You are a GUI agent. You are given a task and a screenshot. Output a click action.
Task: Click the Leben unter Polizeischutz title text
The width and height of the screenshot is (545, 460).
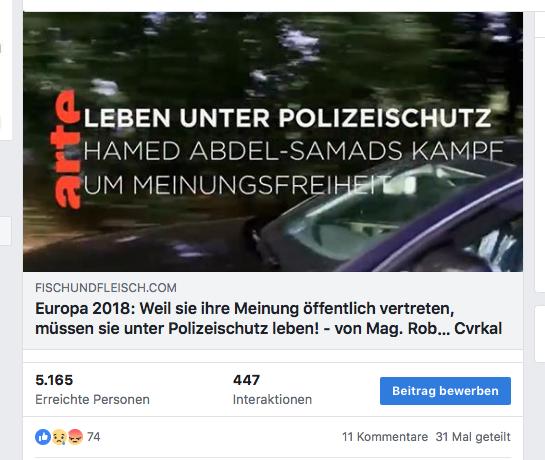coord(287,118)
